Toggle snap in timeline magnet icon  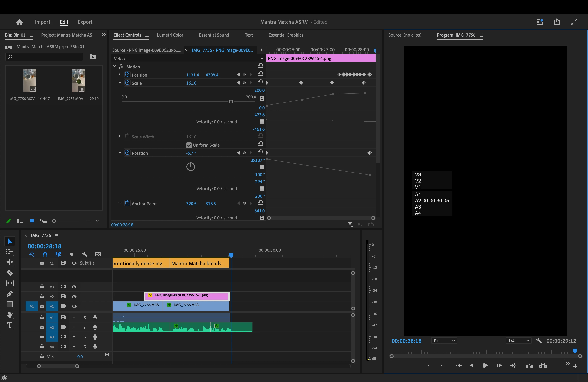pos(45,254)
